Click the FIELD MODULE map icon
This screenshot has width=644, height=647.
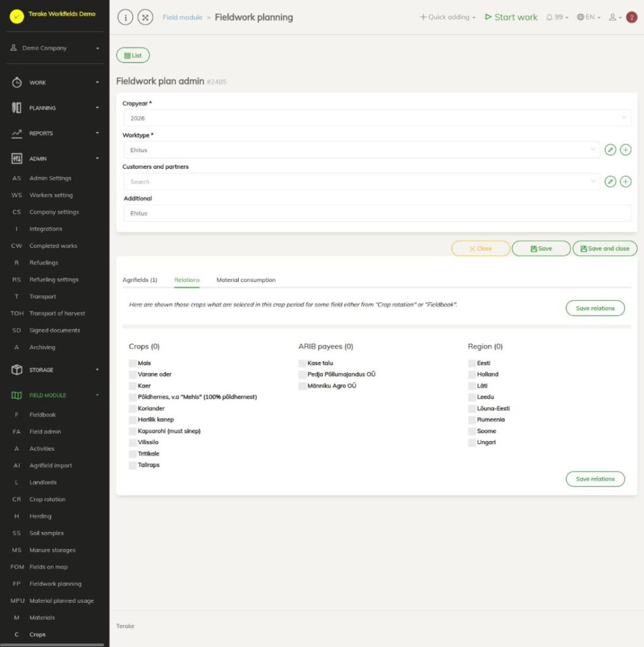(16, 396)
